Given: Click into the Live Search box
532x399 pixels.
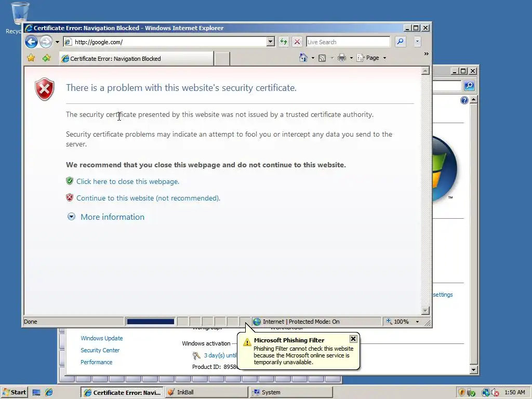Looking at the screenshot, I should [348, 42].
